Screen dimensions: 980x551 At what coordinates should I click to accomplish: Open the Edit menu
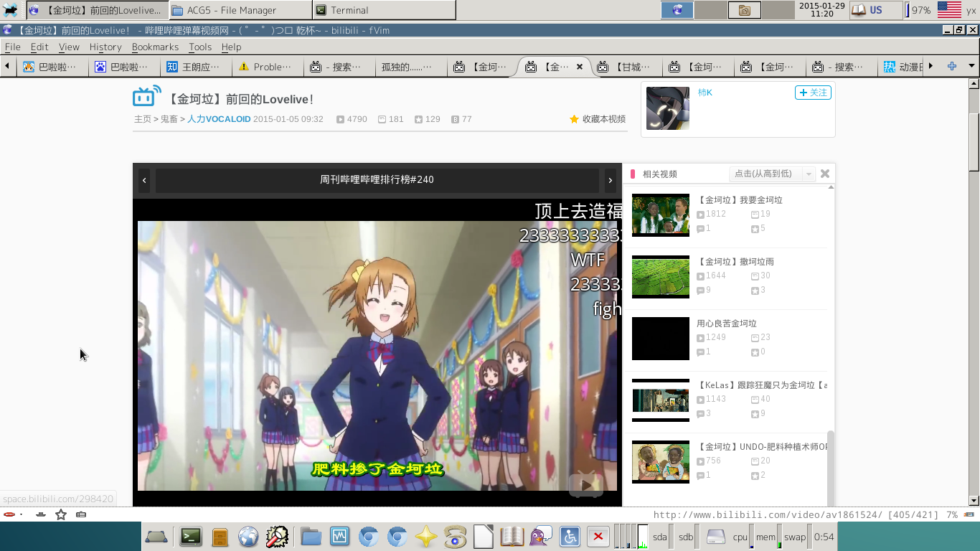pyautogui.click(x=39, y=47)
